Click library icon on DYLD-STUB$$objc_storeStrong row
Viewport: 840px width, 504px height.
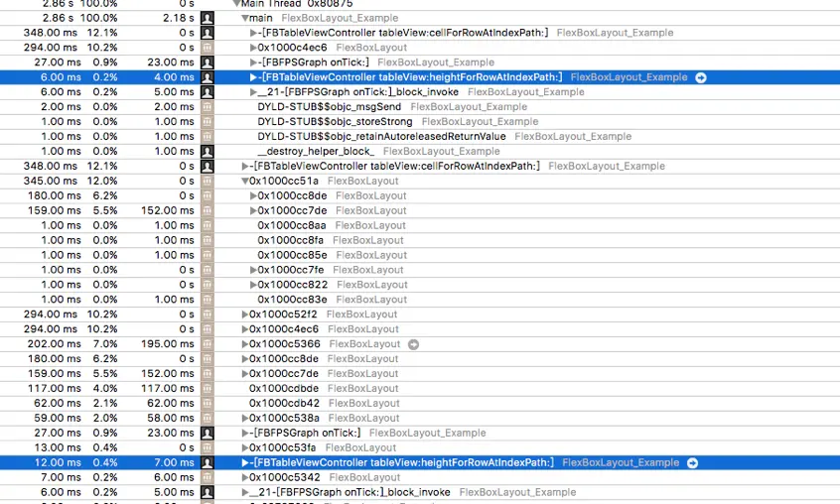(x=208, y=122)
